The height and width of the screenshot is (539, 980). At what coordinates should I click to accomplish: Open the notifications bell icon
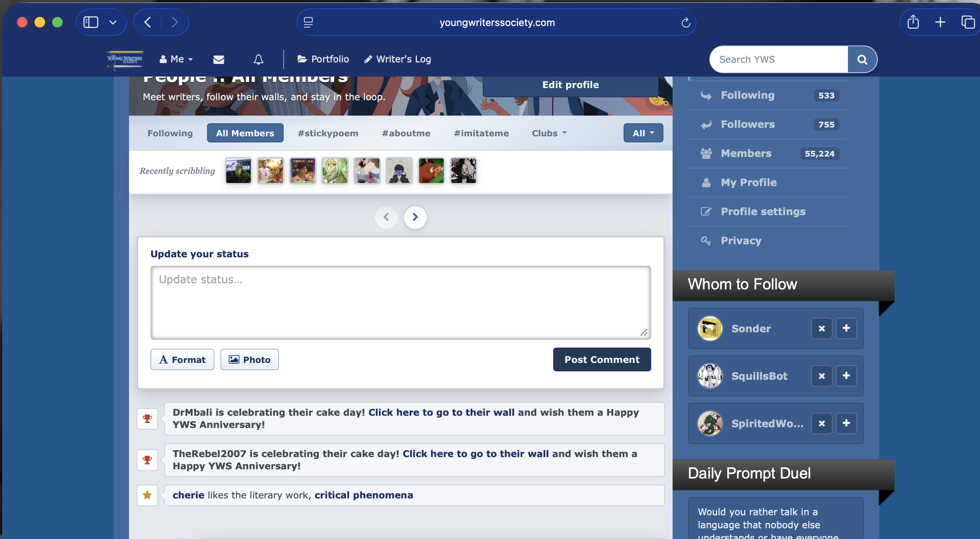(x=258, y=59)
